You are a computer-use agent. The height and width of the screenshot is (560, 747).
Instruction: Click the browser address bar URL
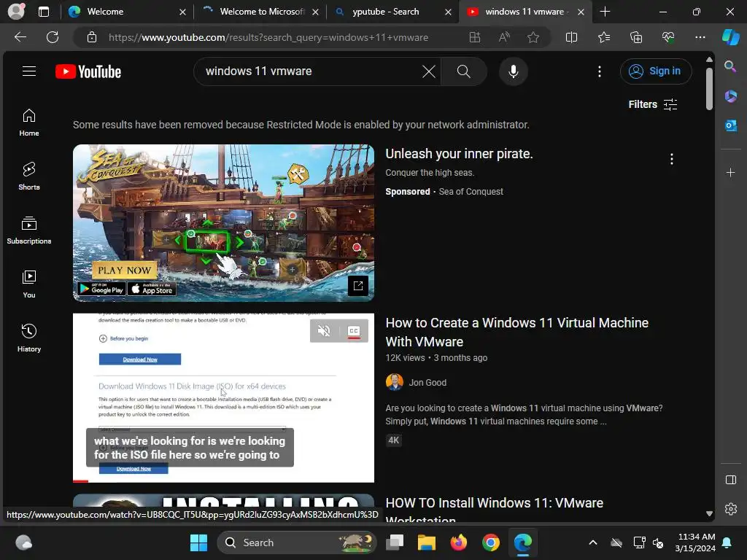click(x=268, y=37)
